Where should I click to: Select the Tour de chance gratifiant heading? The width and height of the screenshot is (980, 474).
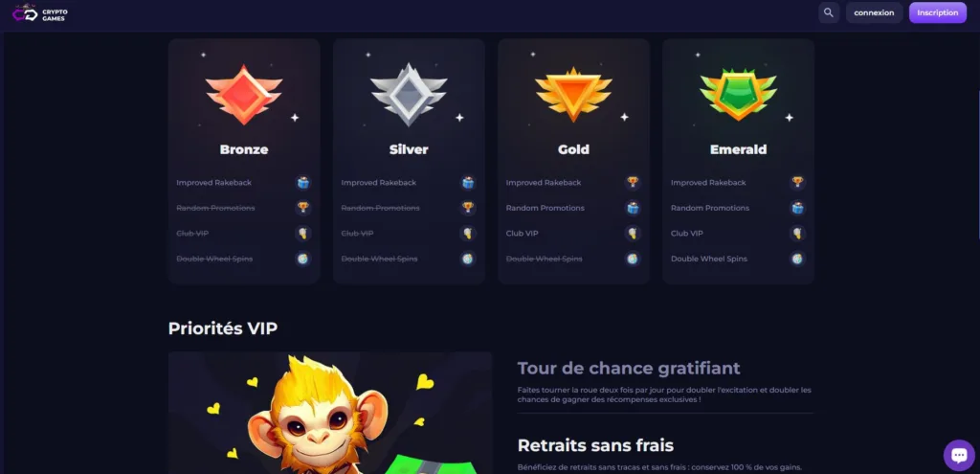tap(629, 368)
